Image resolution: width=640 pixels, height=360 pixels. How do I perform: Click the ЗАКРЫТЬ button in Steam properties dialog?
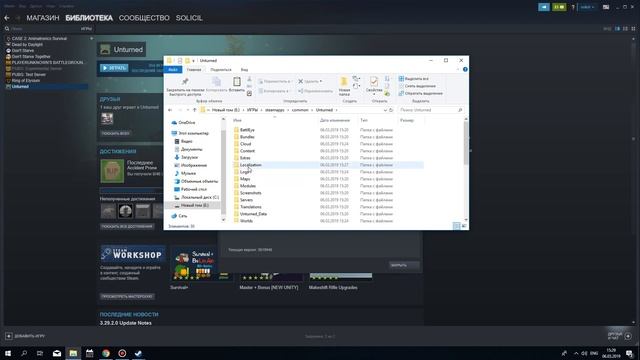(404, 265)
